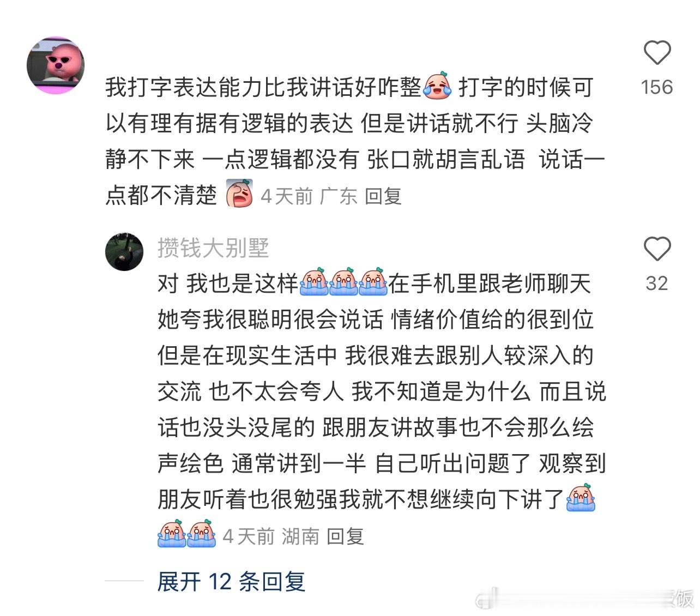This screenshot has width=700, height=616.
Task: Expand 12 more replies
Action: pyautogui.click(x=231, y=581)
